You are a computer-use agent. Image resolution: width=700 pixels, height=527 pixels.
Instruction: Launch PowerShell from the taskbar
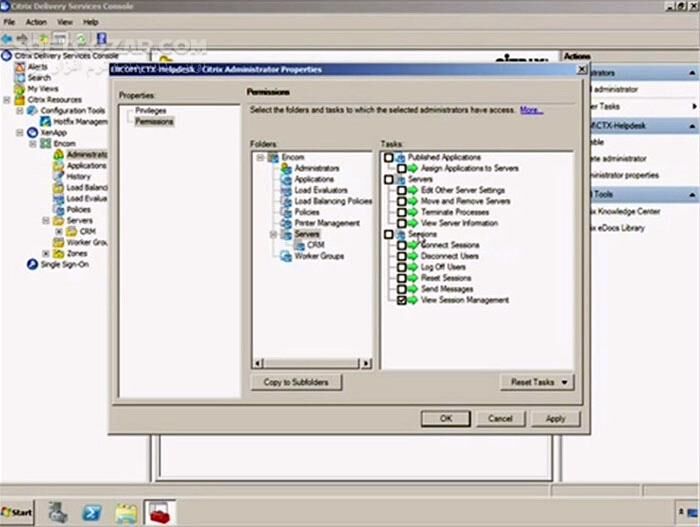(91, 511)
